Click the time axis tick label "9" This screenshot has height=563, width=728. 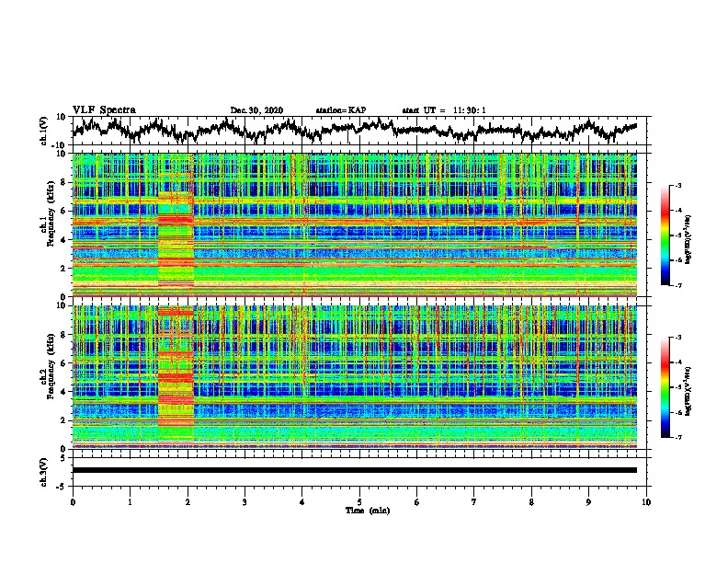pyautogui.click(x=588, y=502)
